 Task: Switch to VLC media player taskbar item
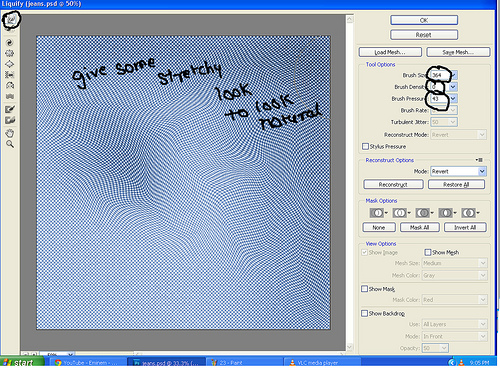(x=322, y=363)
